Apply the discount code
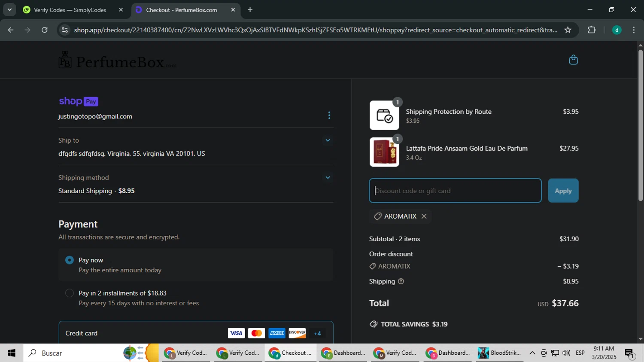Viewport: 644px width, 362px height. tap(563, 191)
